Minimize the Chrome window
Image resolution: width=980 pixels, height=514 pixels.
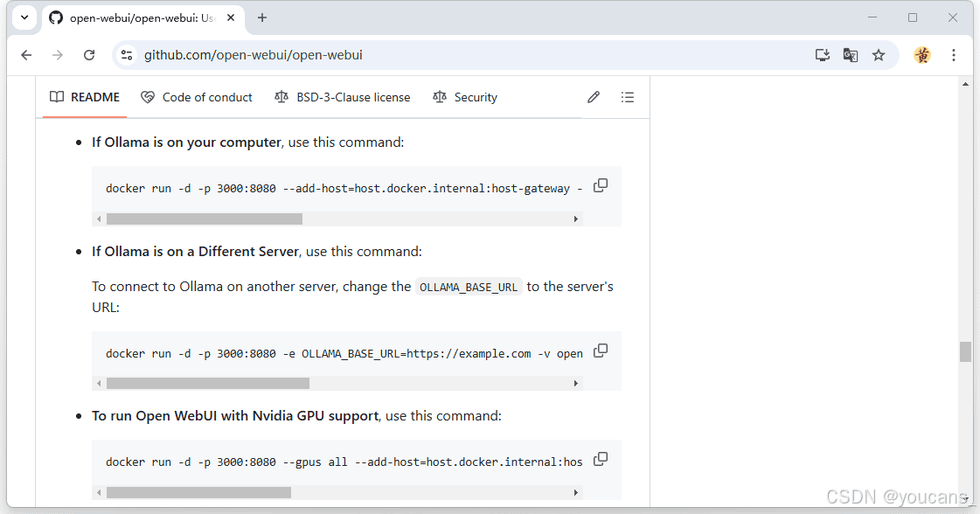(872, 17)
